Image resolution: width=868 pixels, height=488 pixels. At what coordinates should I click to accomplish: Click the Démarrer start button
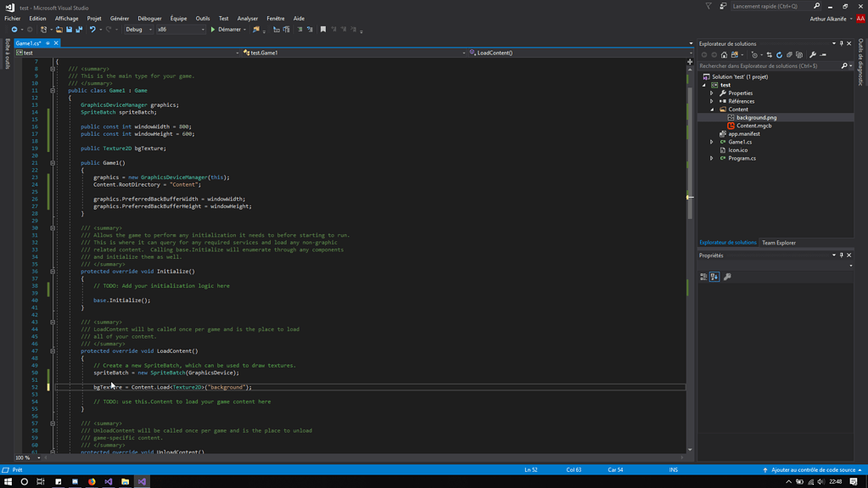click(x=226, y=30)
